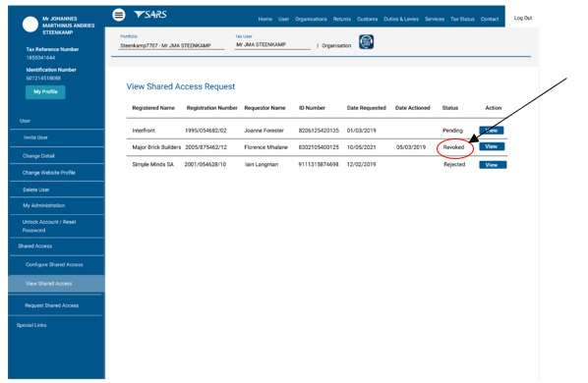View the Simple Minds SA request
This screenshot has height=383, width=588.
pos(493,165)
